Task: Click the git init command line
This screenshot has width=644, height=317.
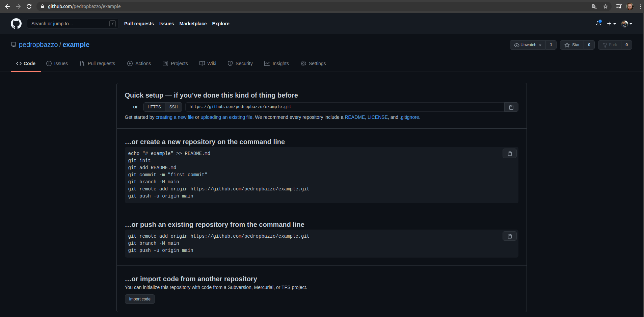Action: point(139,161)
